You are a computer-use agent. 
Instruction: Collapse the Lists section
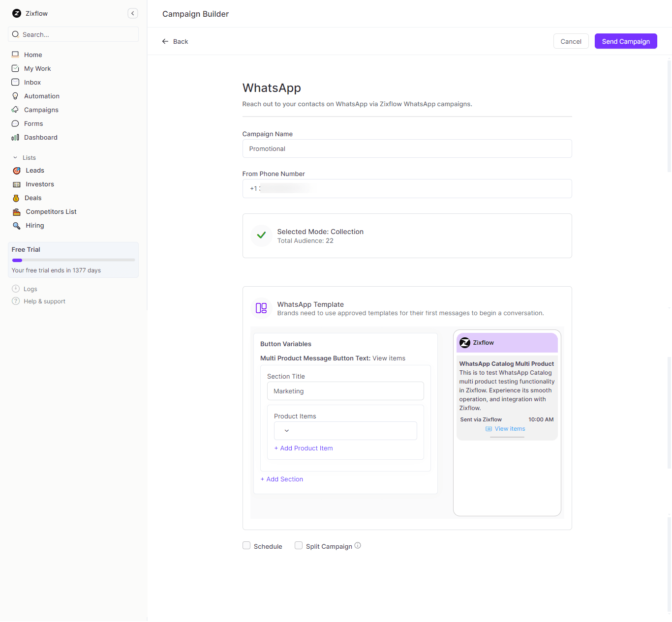tap(15, 157)
